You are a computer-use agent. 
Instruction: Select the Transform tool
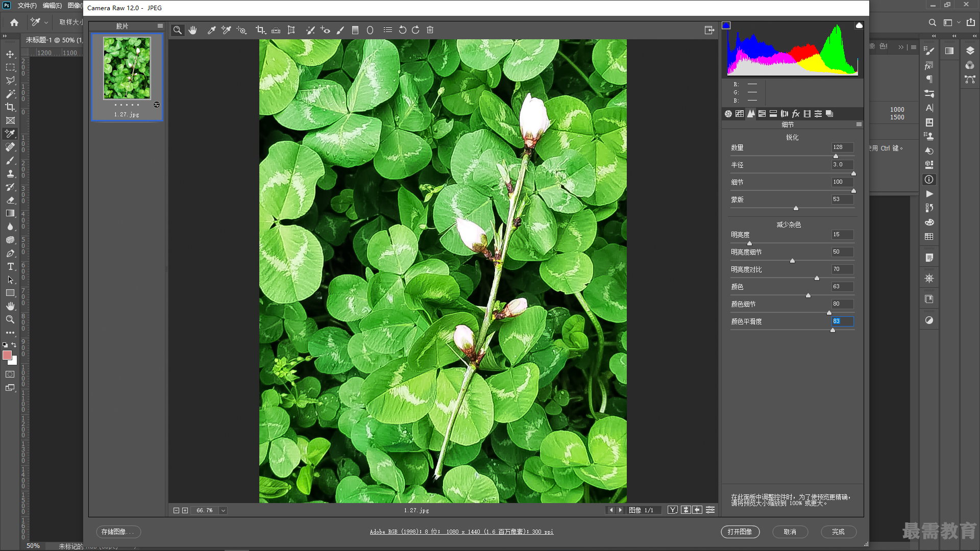291,30
